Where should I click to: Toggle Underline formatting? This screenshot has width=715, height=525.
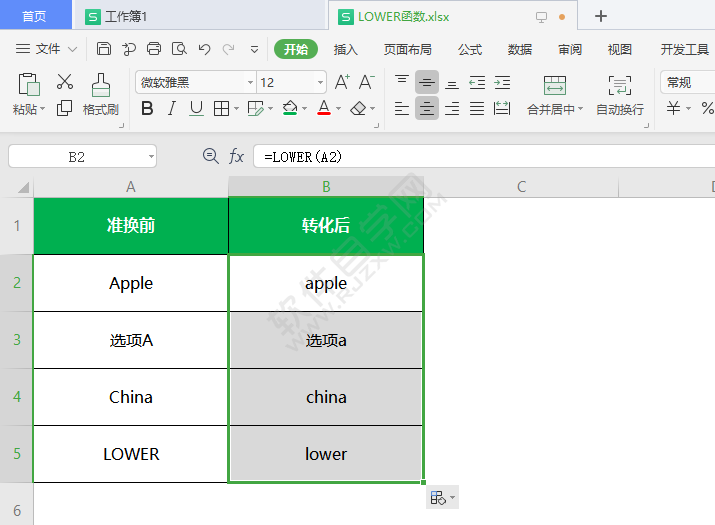click(196, 109)
